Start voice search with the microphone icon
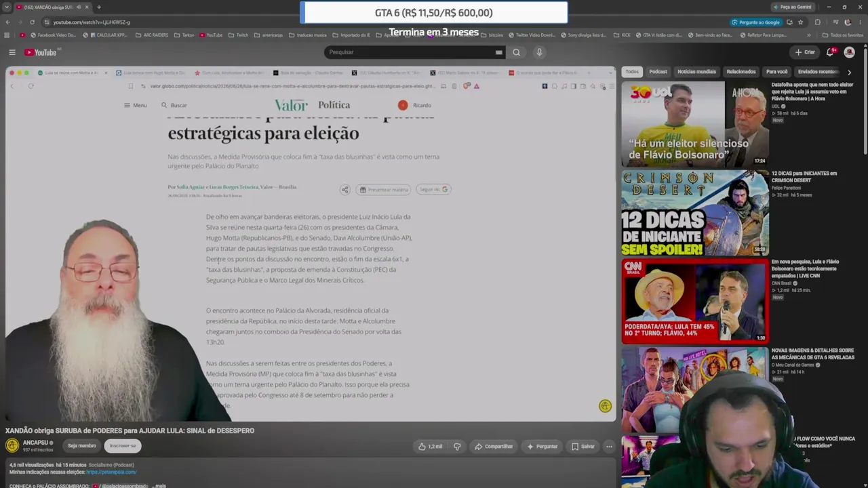 (539, 52)
